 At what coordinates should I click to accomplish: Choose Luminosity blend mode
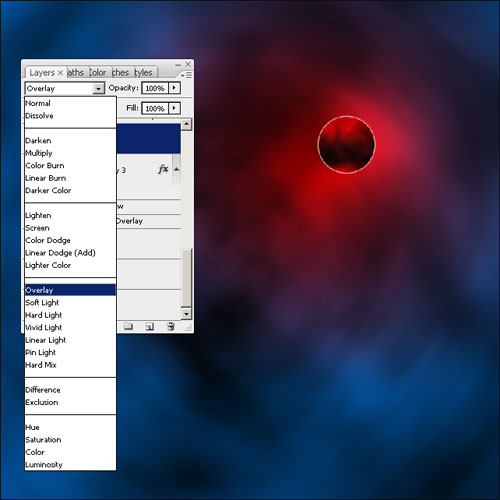coord(70,464)
